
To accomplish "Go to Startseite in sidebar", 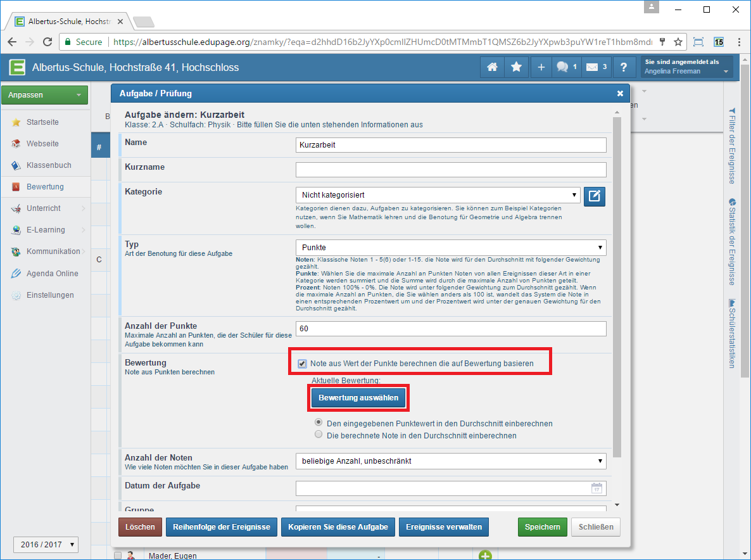I will pos(42,122).
